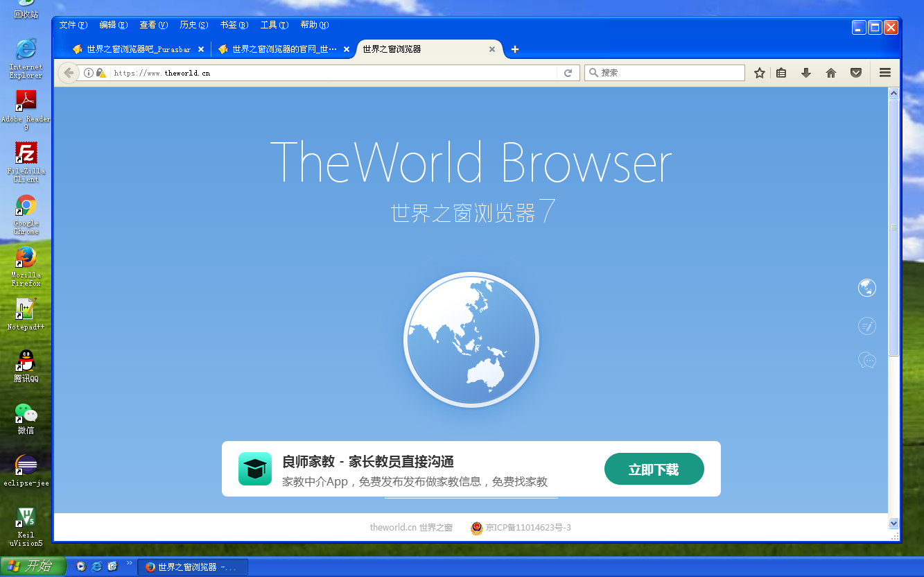
Task: Open the 书签 menu
Action: pos(234,25)
